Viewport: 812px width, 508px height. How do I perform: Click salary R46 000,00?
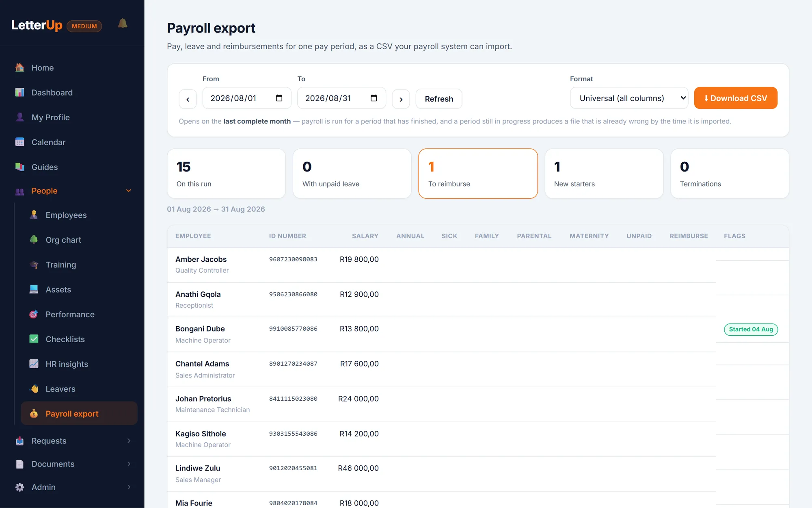(x=358, y=468)
